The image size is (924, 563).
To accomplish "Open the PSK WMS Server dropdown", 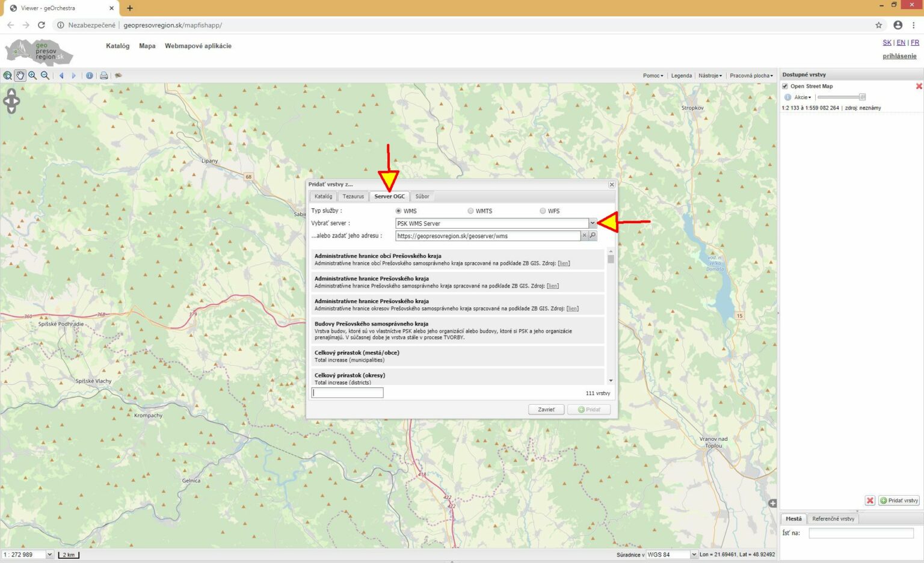I will [593, 223].
